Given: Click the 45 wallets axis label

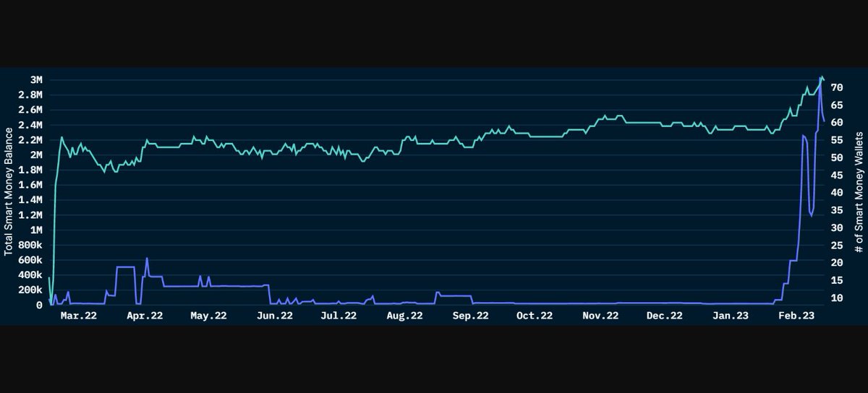Looking at the screenshot, I should [837, 175].
